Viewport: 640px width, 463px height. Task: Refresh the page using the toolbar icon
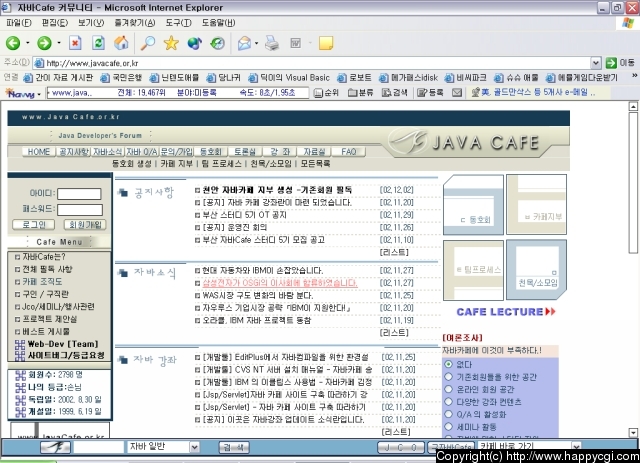point(98,43)
